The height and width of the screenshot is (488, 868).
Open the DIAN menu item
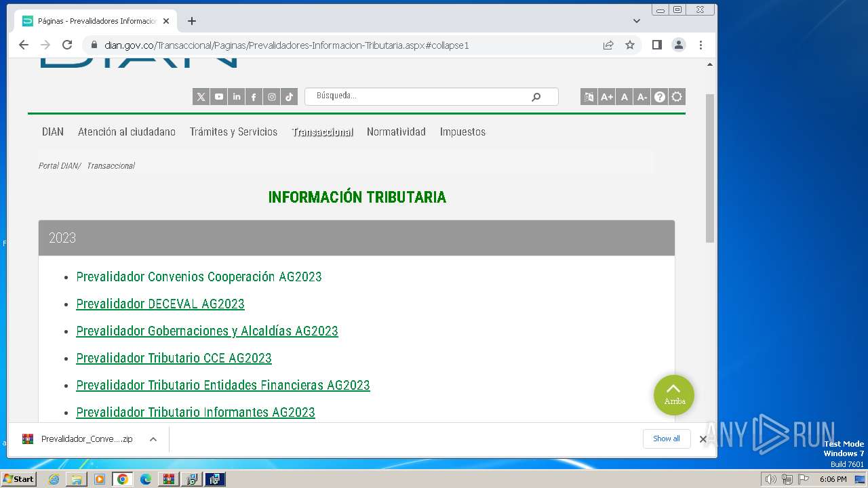click(53, 132)
